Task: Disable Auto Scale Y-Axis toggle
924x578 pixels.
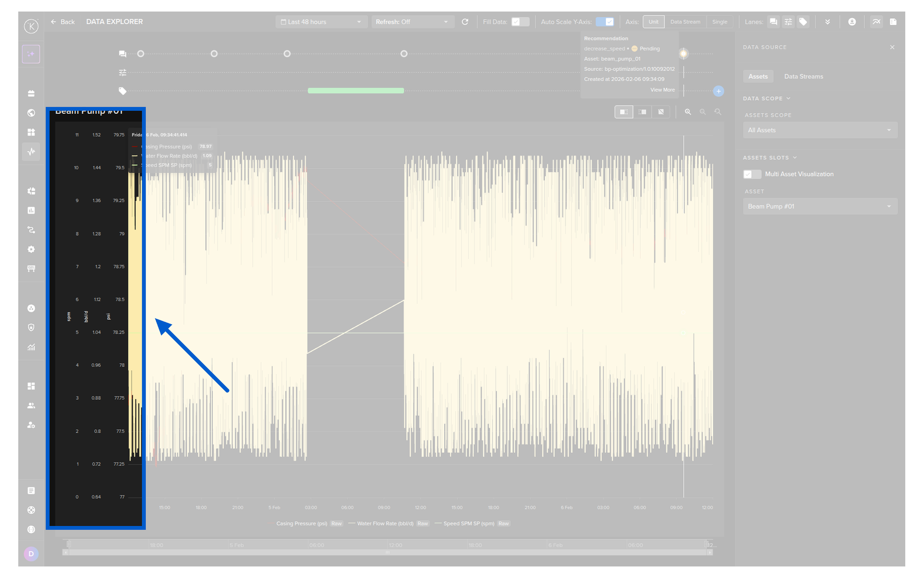Action: [x=604, y=22]
